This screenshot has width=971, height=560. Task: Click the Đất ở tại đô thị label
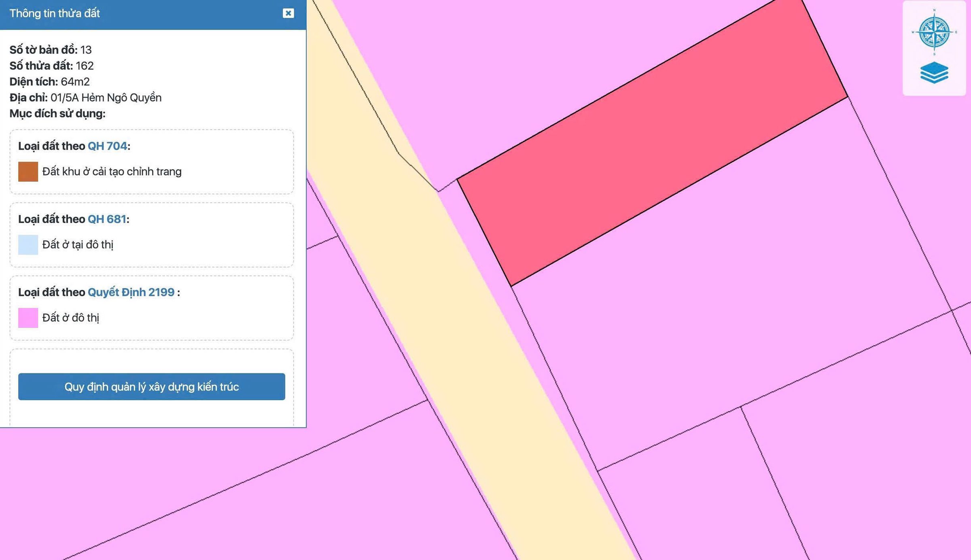click(78, 245)
